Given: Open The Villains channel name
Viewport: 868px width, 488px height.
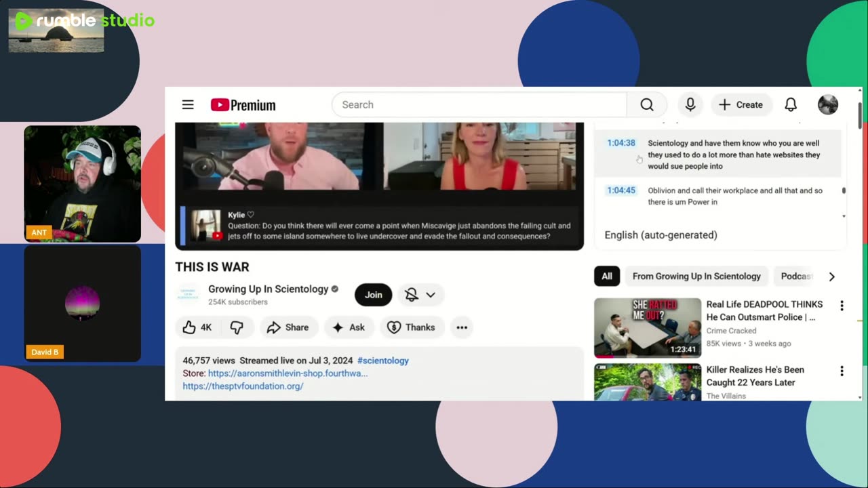Looking at the screenshot, I should click(x=726, y=396).
